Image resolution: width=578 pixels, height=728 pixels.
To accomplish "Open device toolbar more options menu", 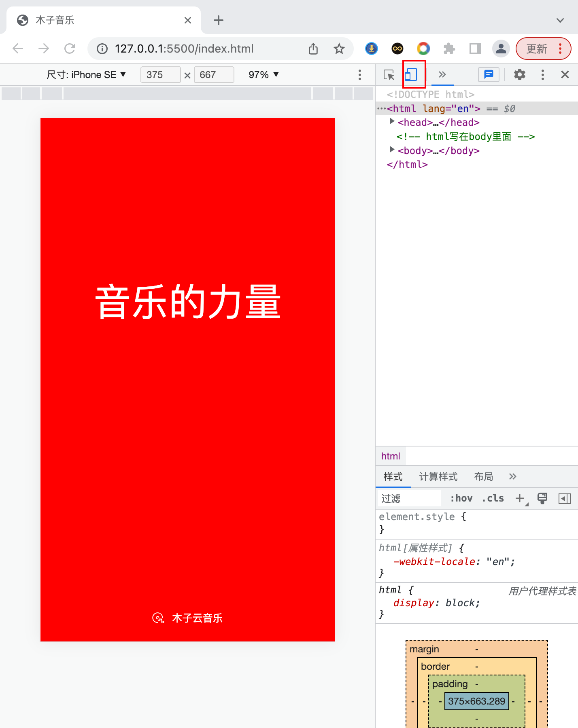I will click(x=359, y=74).
